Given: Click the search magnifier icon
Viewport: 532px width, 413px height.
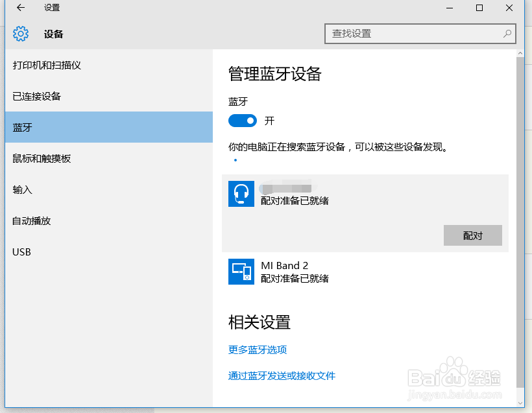Looking at the screenshot, I should [507, 34].
